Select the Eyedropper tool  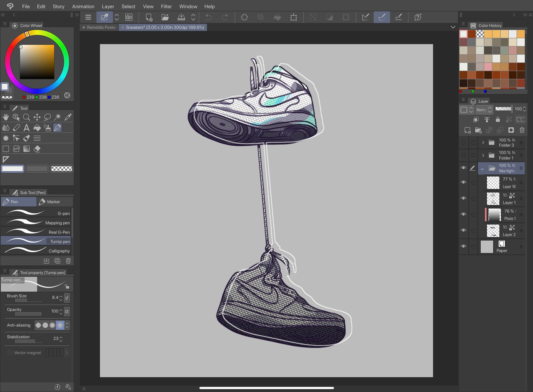point(68,117)
